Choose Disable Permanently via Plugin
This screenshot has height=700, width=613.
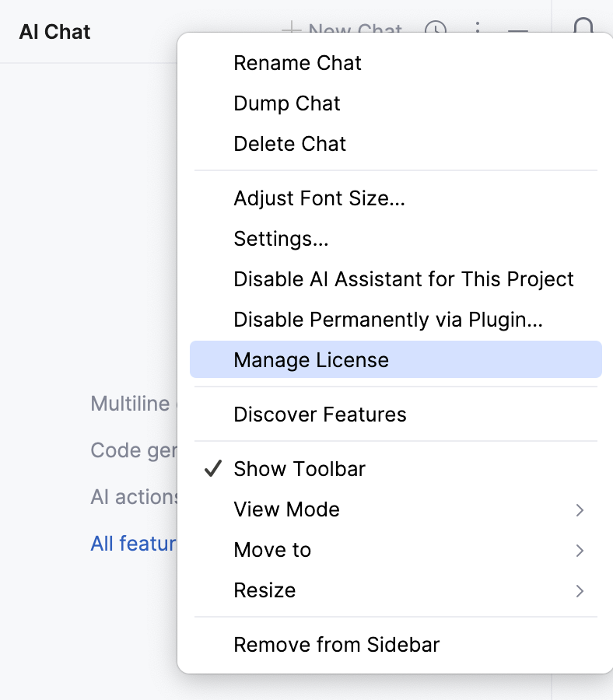387,320
